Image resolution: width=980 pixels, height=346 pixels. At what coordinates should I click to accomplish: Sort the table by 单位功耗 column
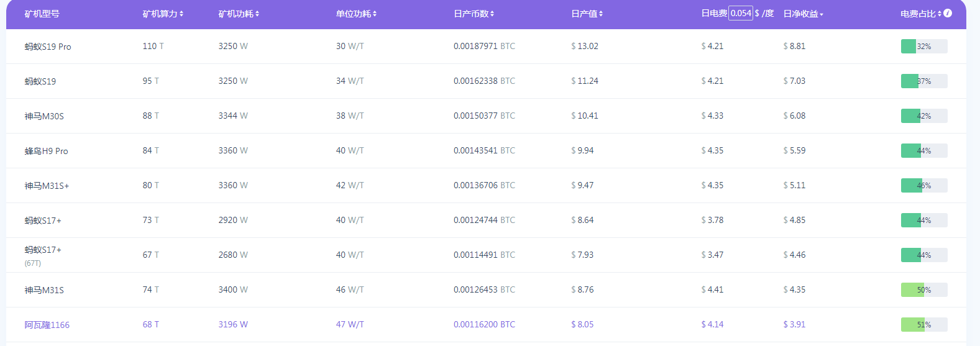356,14
